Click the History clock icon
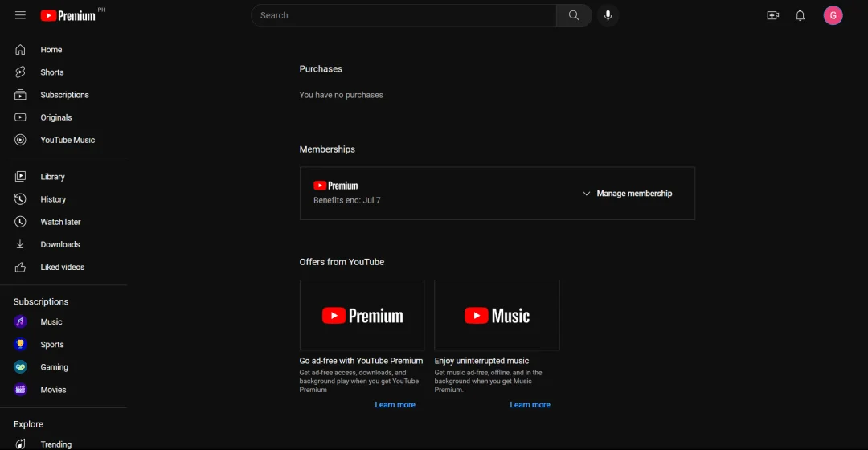 pos(20,199)
